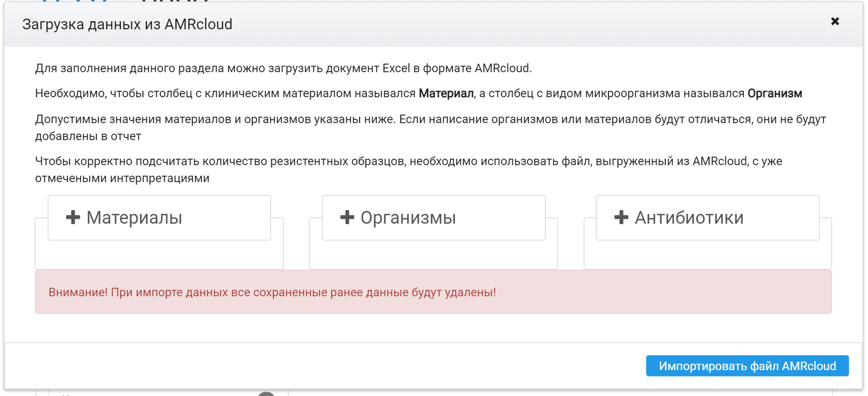Click the paragraph about резистентных образцов

(408, 170)
